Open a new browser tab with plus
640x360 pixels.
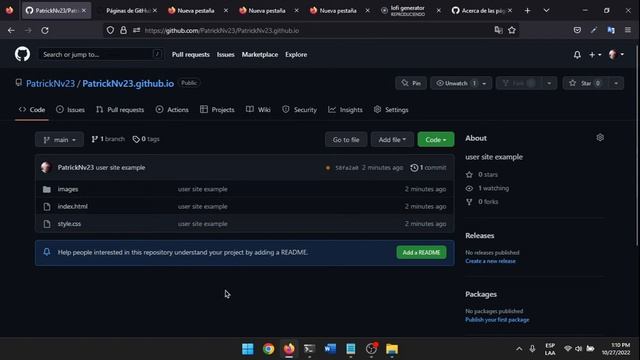(x=527, y=11)
